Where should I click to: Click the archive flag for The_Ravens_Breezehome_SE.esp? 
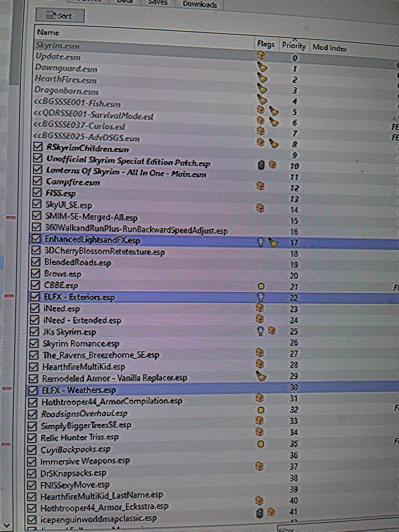click(x=260, y=353)
